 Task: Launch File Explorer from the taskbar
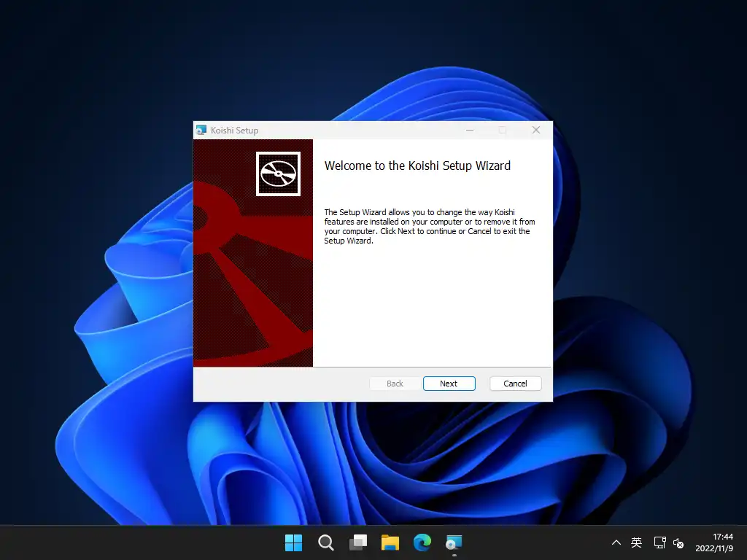click(x=390, y=542)
